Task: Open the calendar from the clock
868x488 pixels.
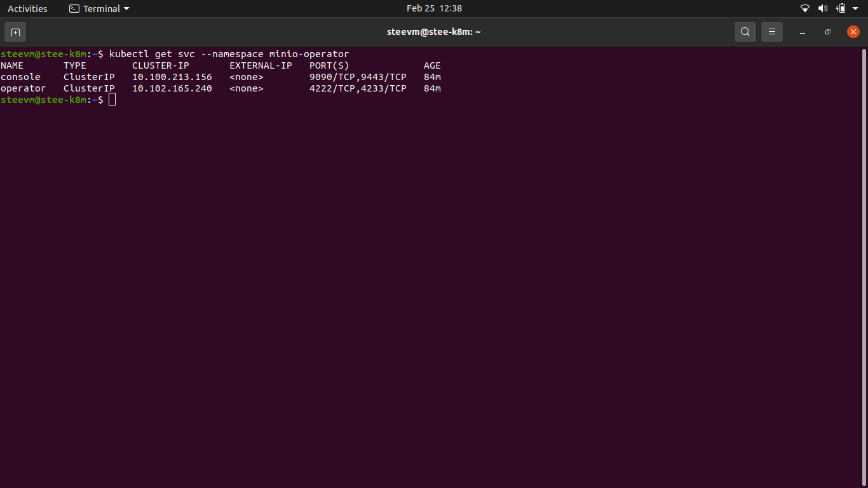Action: click(x=434, y=8)
